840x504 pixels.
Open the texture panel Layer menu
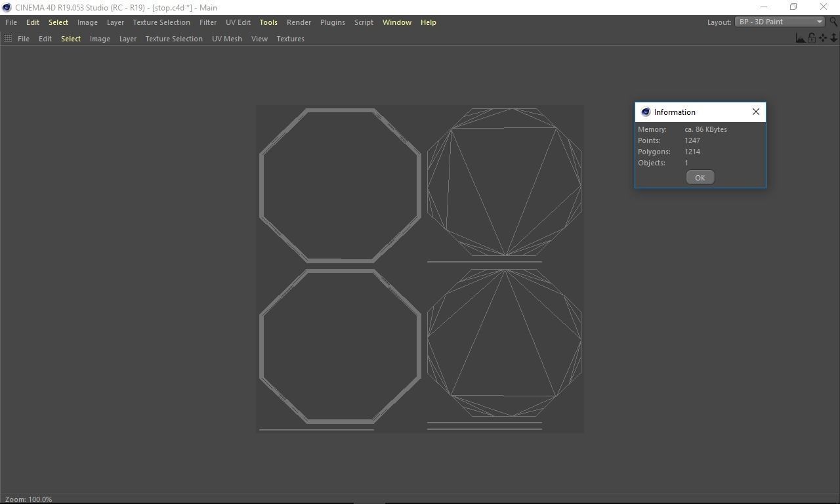click(128, 39)
